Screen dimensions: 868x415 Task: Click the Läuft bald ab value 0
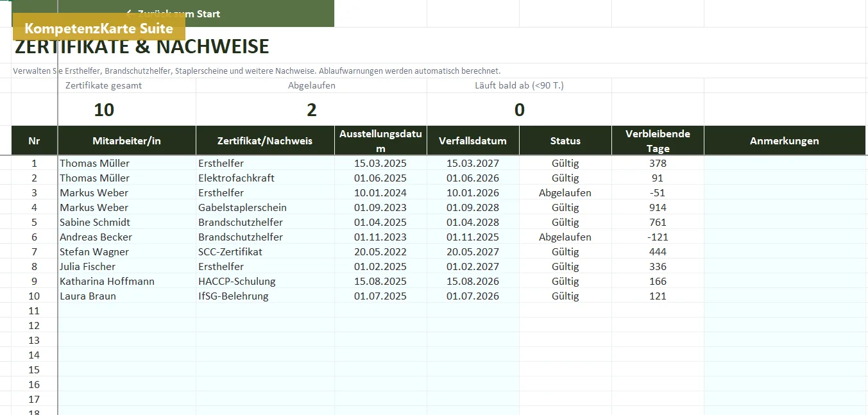click(x=520, y=110)
